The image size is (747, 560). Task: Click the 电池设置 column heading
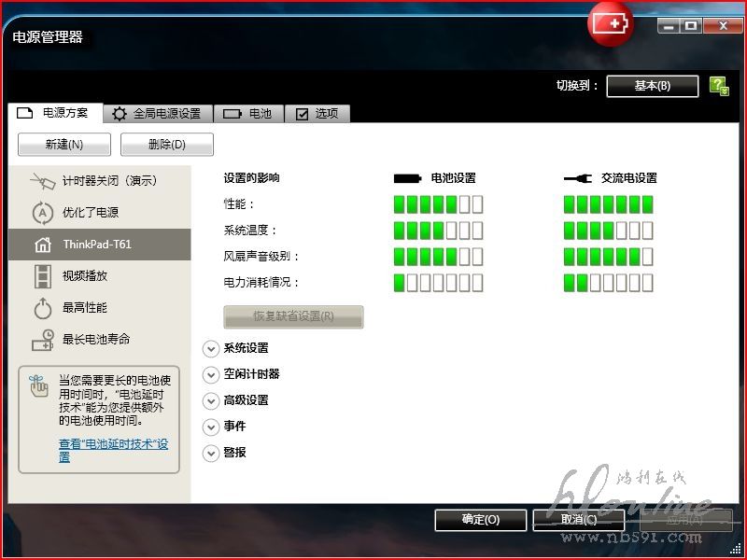tap(454, 178)
